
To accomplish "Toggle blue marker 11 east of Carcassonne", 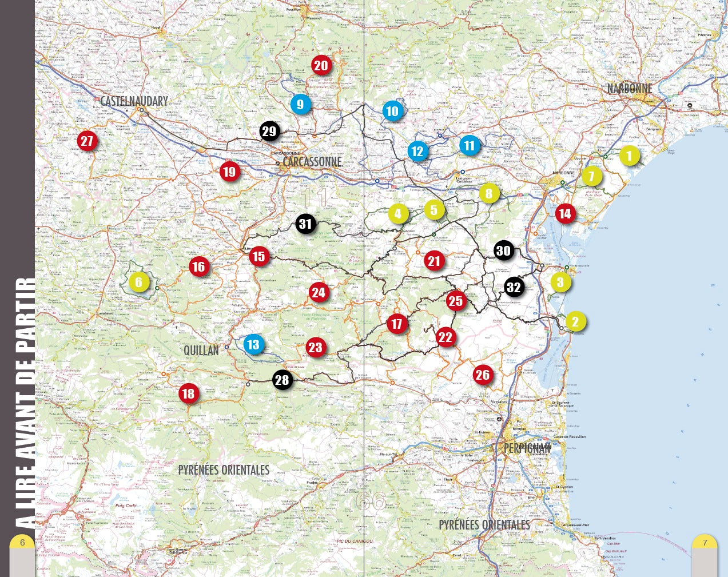I will coord(470,145).
